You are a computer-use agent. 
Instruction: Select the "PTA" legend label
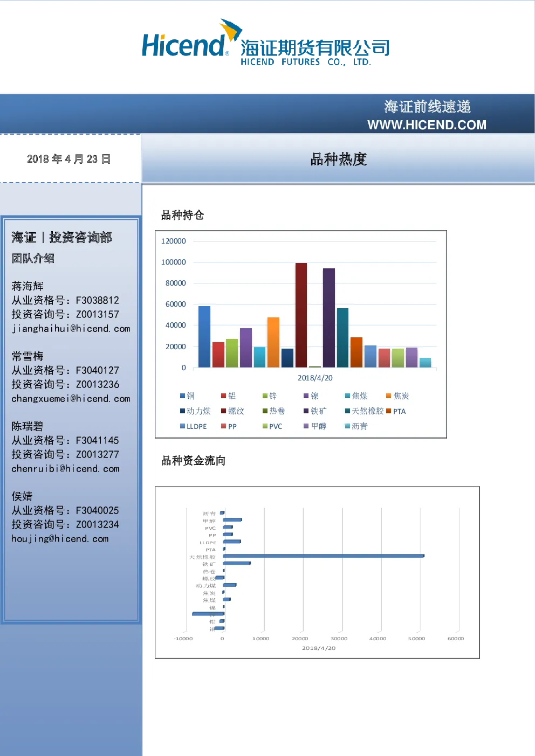(399, 411)
